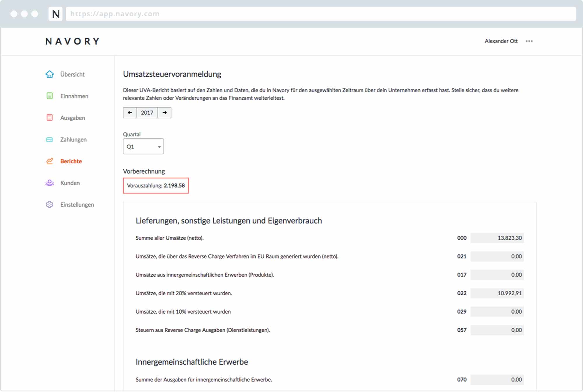The width and height of the screenshot is (583, 392).
Task: Click the Berichte chart icon
Action: [x=50, y=161]
